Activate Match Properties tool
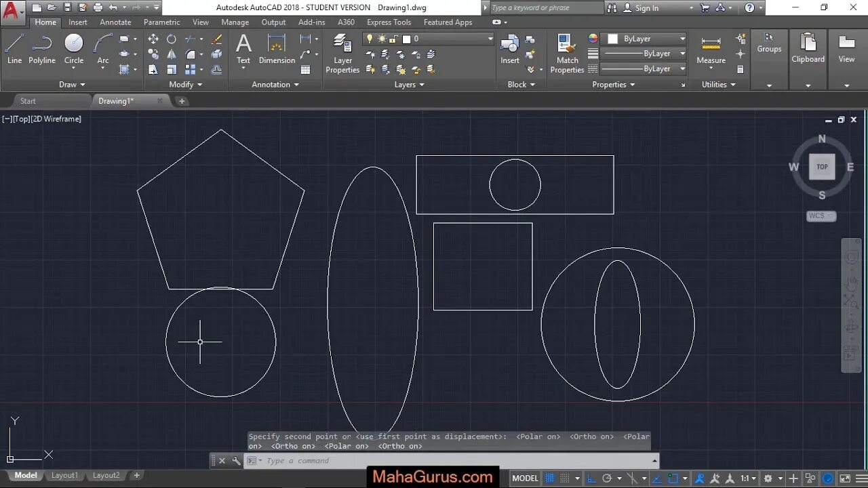This screenshot has height=488, width=868. (568, 54)
